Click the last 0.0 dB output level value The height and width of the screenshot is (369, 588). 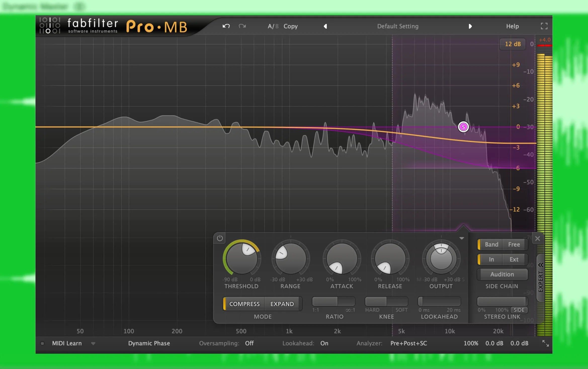coord(519,343)
